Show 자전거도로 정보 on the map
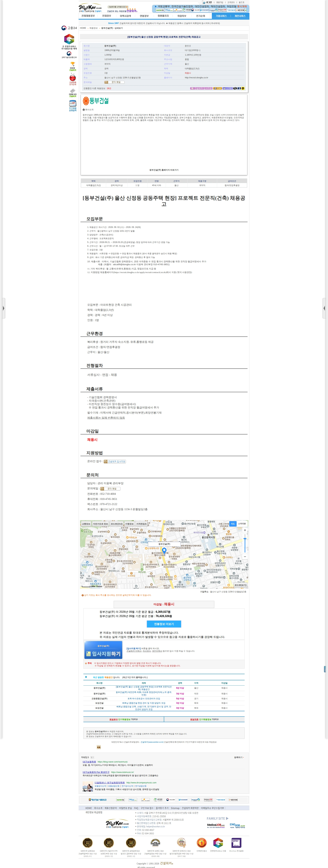 tap(101, 524)
